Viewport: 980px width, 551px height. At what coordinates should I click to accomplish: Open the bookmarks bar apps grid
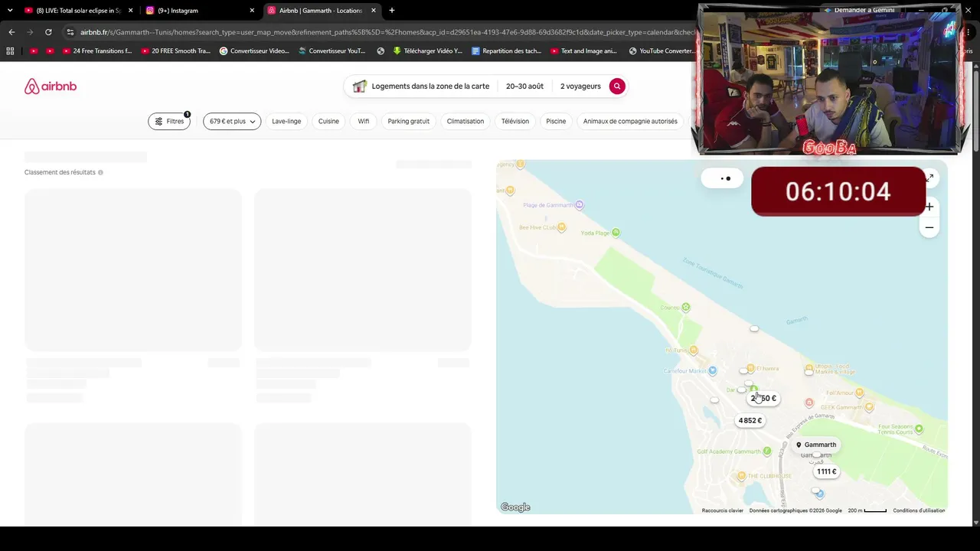pyautogui.click(x=10, y=51)
